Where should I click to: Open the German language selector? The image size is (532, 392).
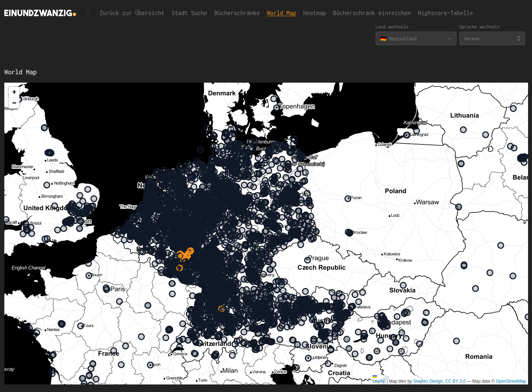pyautogui.click(x=492, y=38)
